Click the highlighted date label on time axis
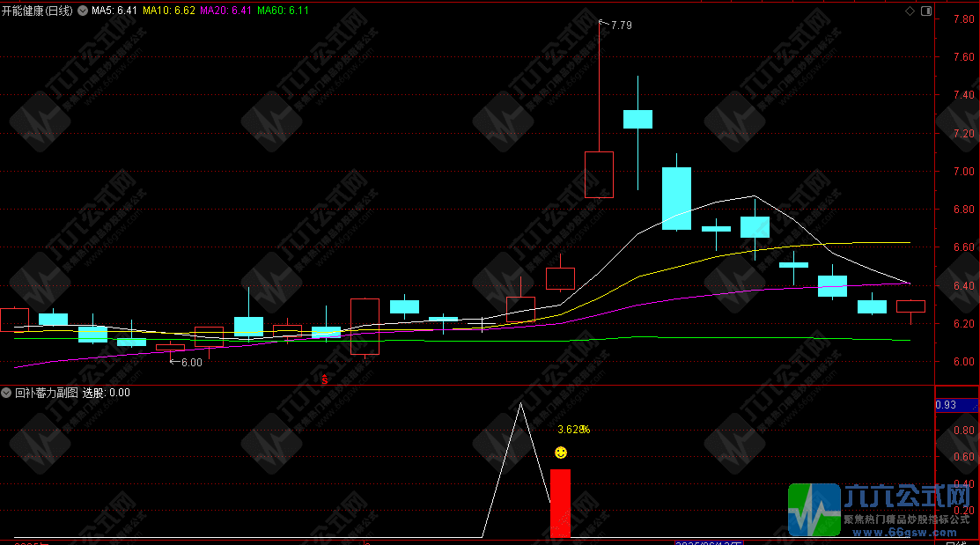Image resolution: width=980 pixels, height=545 pixels. 709,542
